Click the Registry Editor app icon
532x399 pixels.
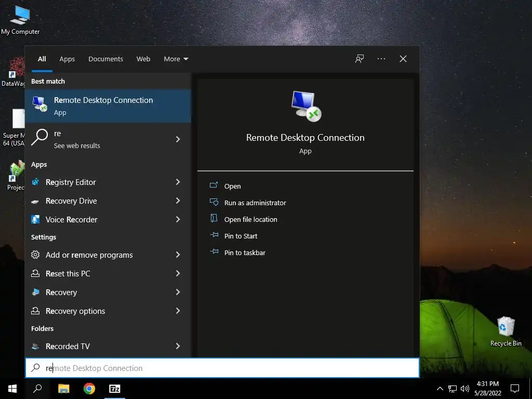tap(35, 182)
